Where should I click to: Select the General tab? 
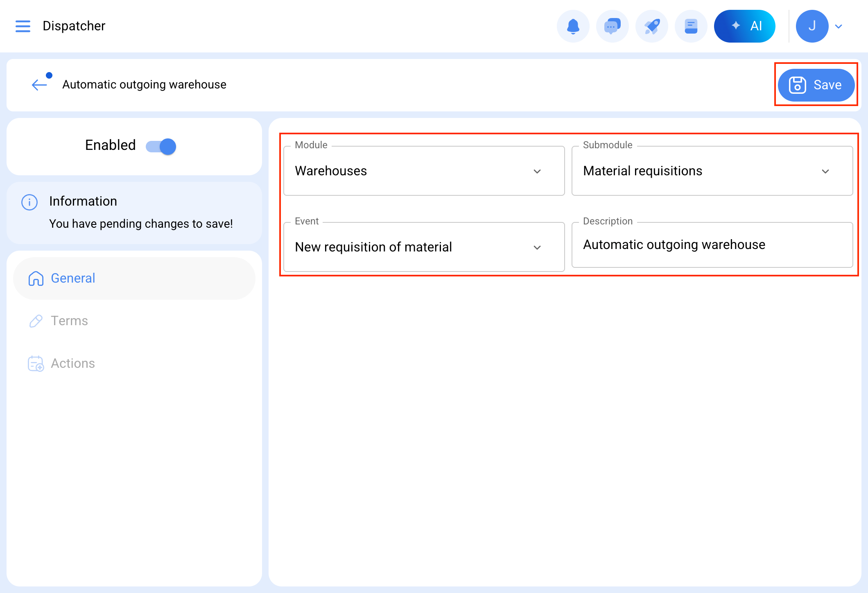(134, 278)
